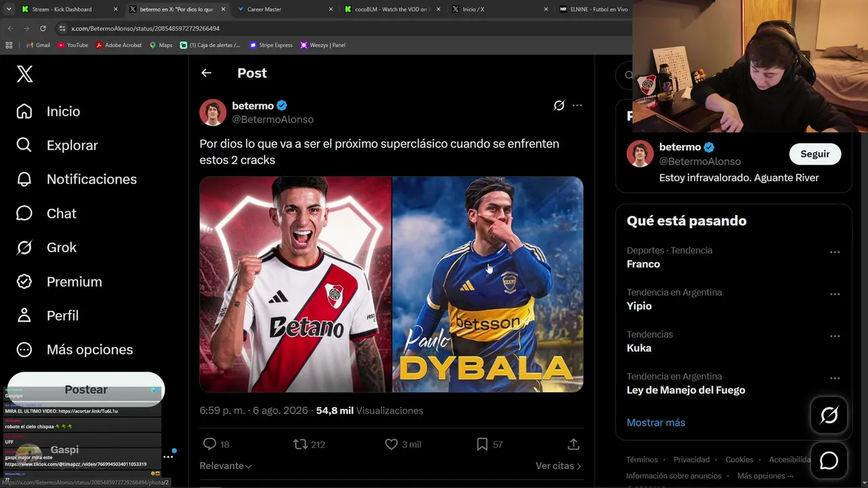Open the floating chat bubble button

click(829, 461)
